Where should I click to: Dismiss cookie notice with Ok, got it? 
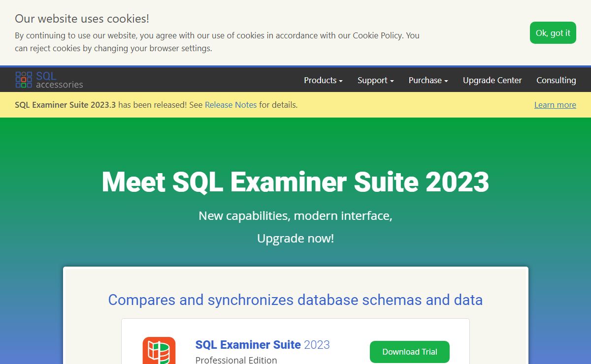pos(553,33)
